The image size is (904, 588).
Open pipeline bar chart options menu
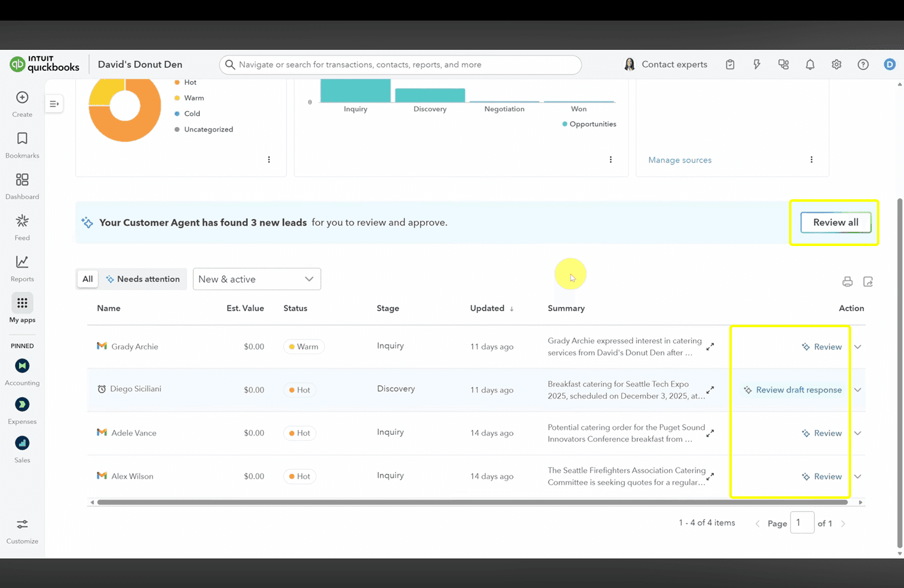pyautogui.click(x=611, y=159)
